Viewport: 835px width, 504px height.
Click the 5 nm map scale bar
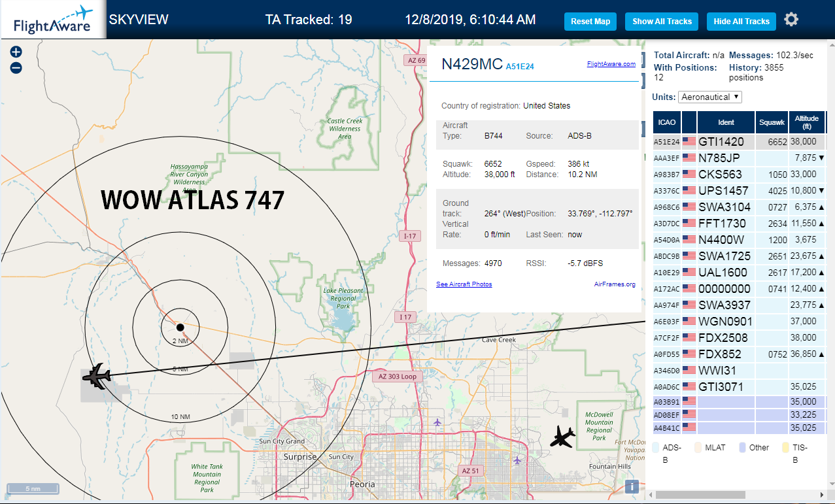click(33, 488)
